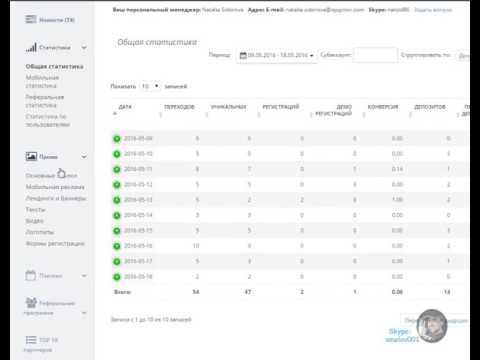The width and height of the screenshot is (480, 360).
Task: Click transitions value 10 in 2016-05-16 row
Action: click(196, 246)
